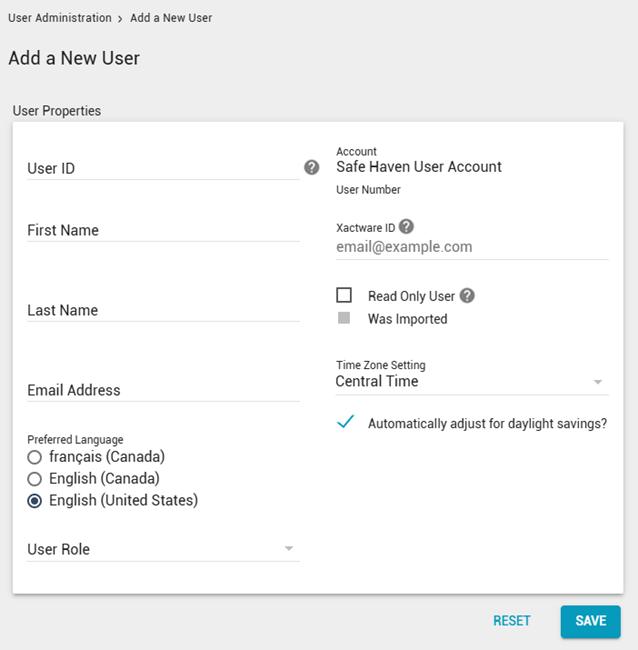
Task: Click help icon next to Read Only User
Action: pos(467,296)
